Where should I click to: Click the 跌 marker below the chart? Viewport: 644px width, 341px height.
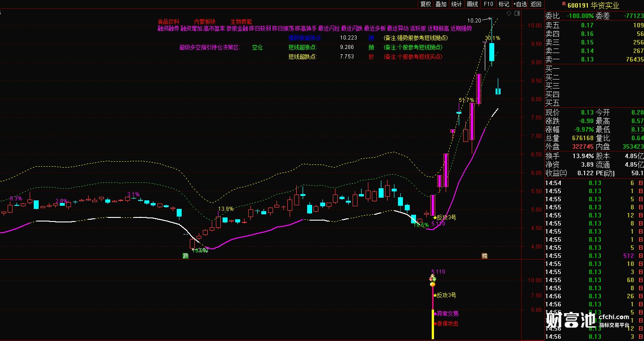(185, 256)
